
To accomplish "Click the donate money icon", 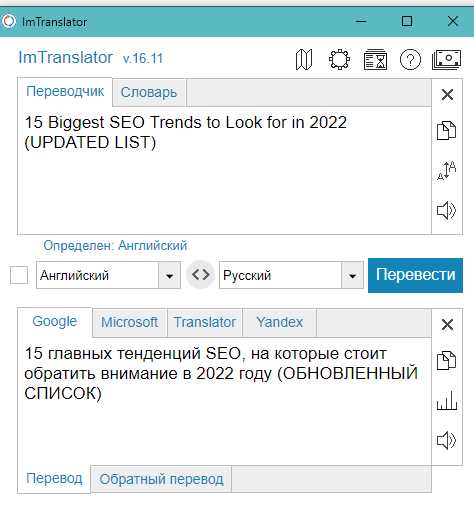I will coord(447,60).
